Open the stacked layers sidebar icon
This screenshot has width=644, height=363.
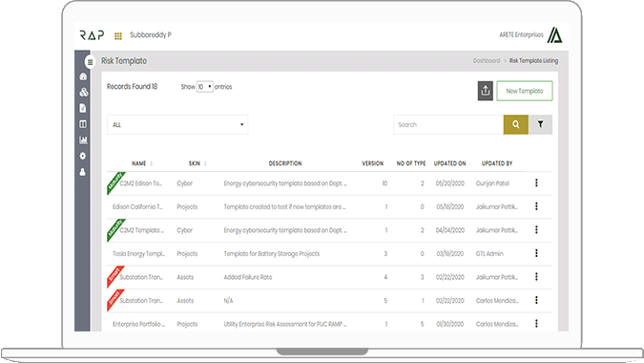83,92
